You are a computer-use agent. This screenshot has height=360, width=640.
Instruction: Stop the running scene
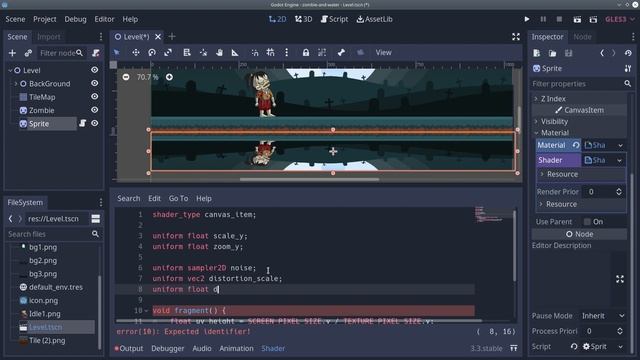click(x=559, y=19)
